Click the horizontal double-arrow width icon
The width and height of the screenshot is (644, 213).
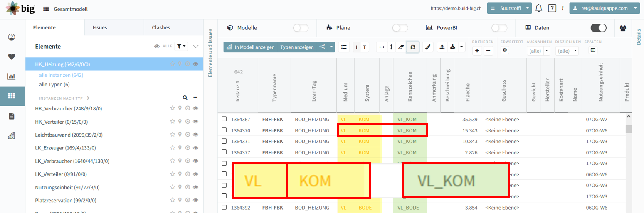coord(381,47)
